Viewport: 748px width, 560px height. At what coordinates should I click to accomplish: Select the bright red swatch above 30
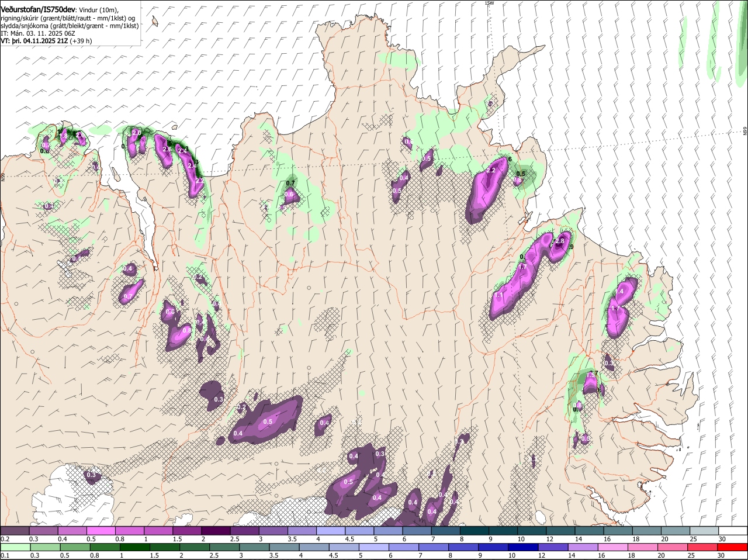point(733,547)
